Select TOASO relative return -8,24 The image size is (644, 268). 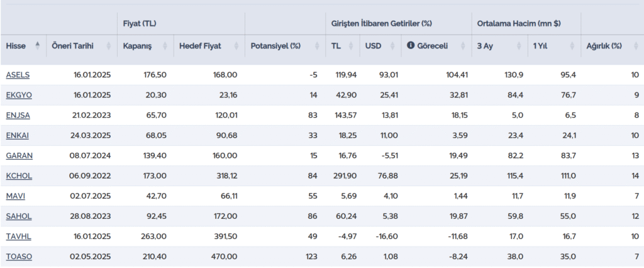[x=458, y=257]
